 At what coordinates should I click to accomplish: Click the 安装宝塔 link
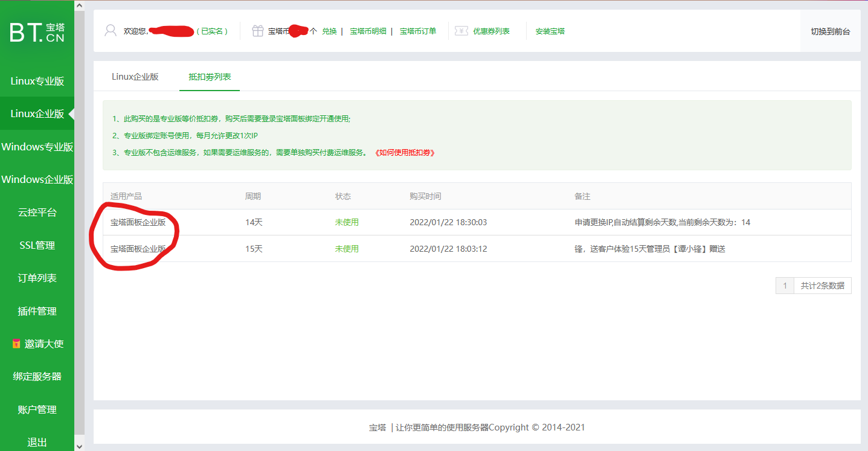coord(550,31)
